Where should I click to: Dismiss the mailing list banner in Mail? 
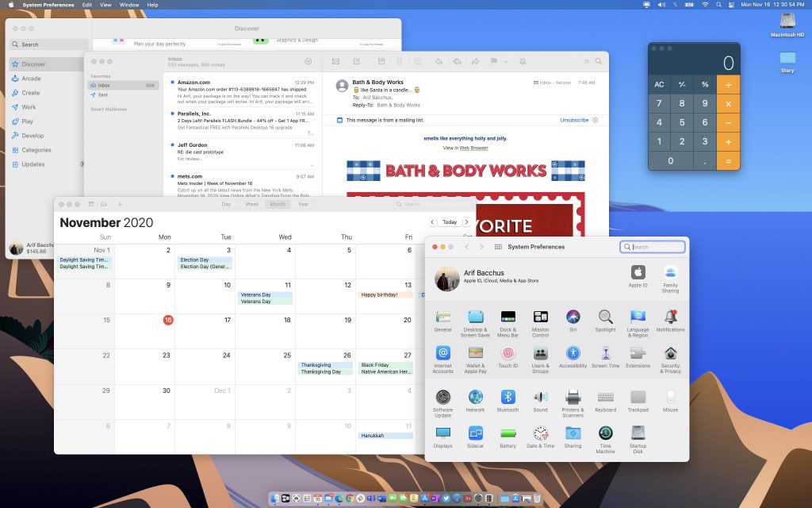click(596, 121)
